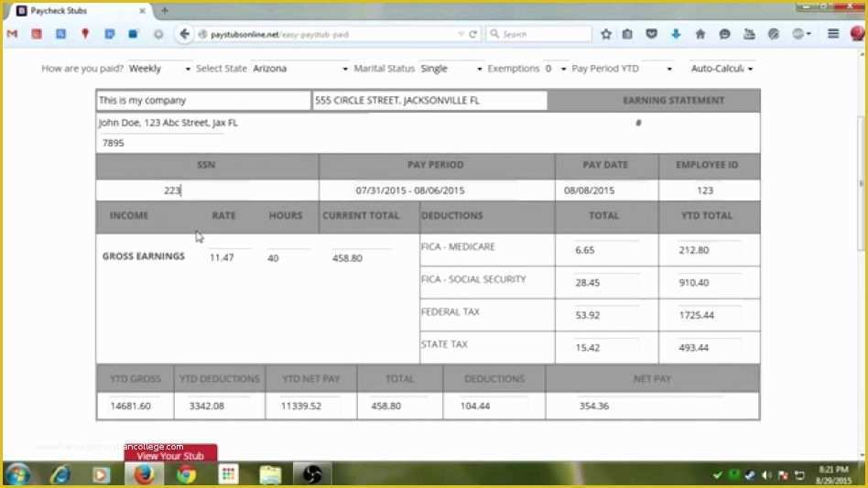The image size is (868, 488).
Task: Open the Marital Status Single dropdown
Action: tap(450, 69)
